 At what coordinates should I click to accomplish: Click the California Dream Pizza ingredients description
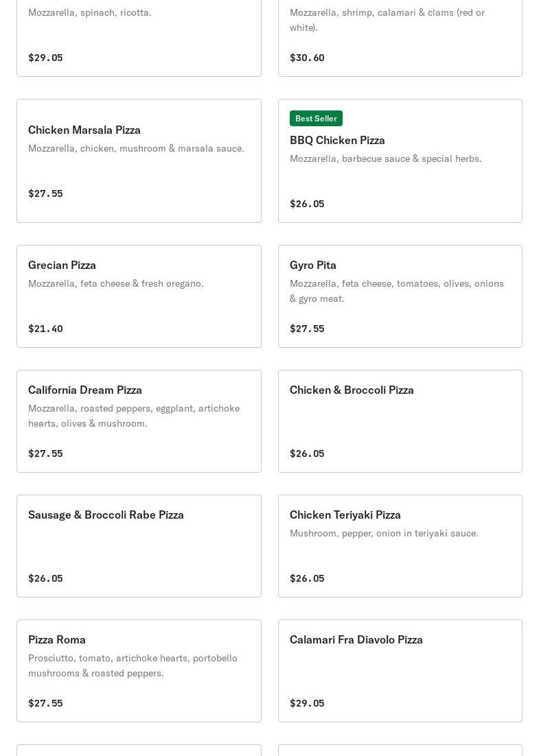[134, 416]
